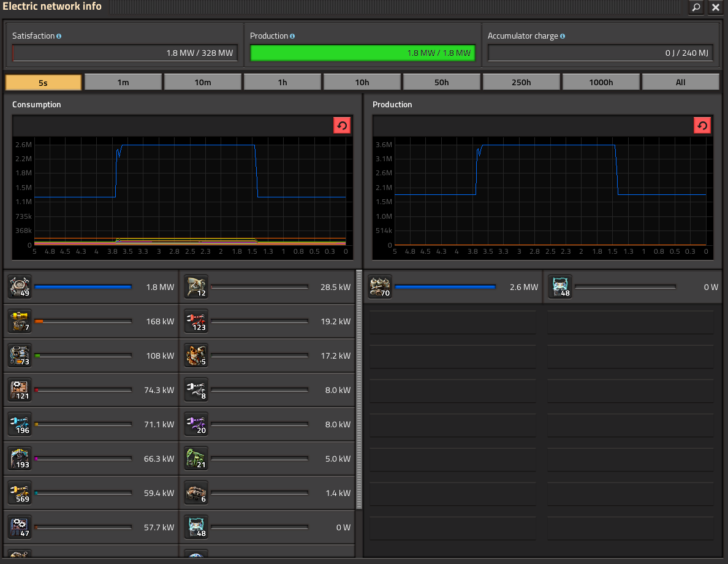Click the blue usage bar for 1.8 MW consumer
Image resolution: width=728 pixels, height=564 pixels.
coord(83,287)
